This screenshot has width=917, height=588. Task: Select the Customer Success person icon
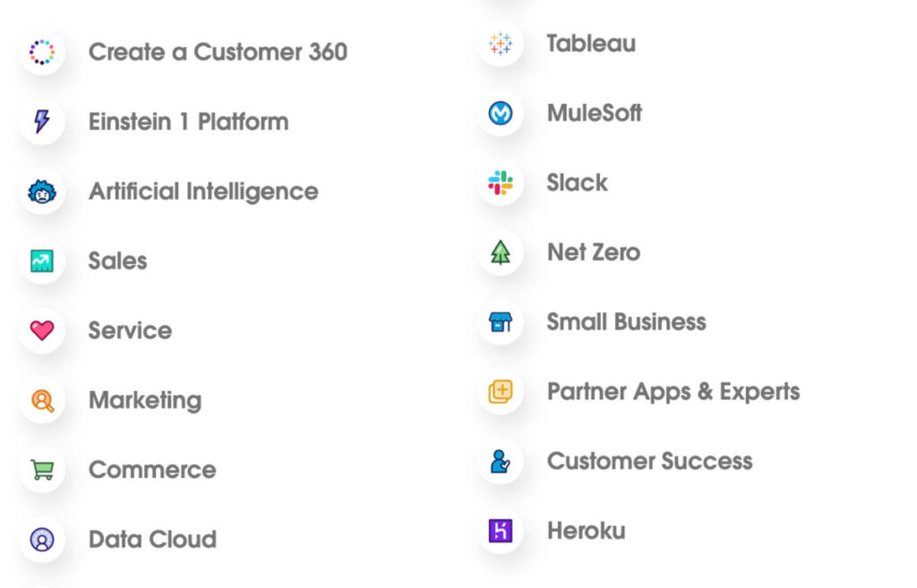(x=500, y=461)
